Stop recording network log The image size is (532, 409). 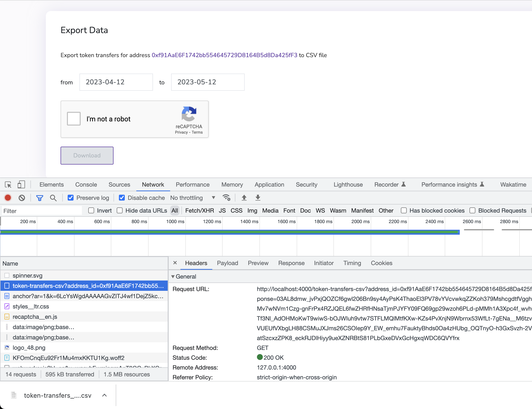pos(8,198)
